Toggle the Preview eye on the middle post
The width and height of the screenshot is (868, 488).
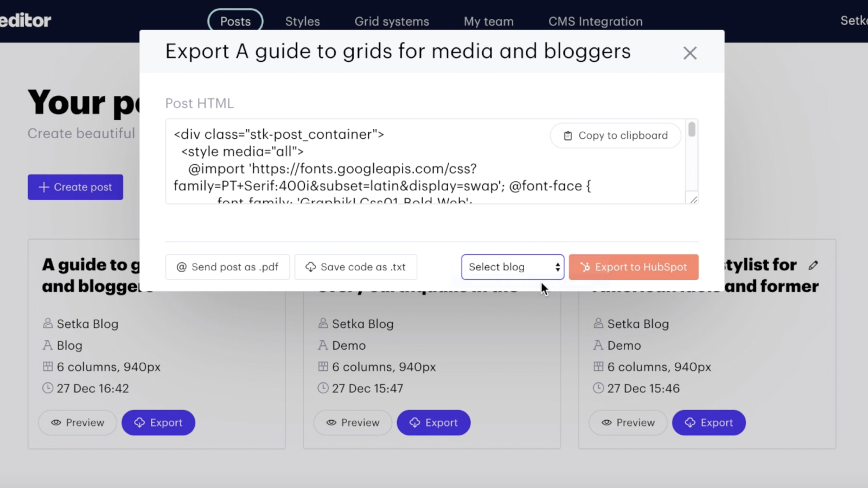(333, 422)
